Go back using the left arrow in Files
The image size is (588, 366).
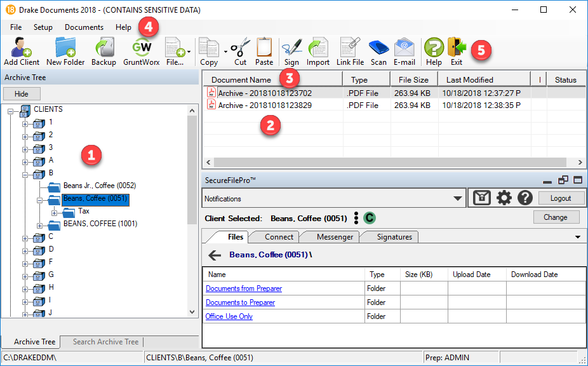[215, 255]
